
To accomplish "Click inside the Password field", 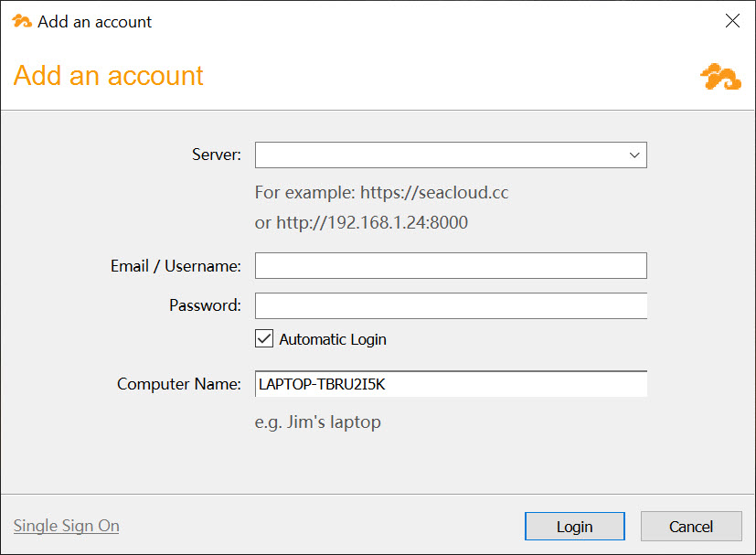I will (x=451, y=305).
